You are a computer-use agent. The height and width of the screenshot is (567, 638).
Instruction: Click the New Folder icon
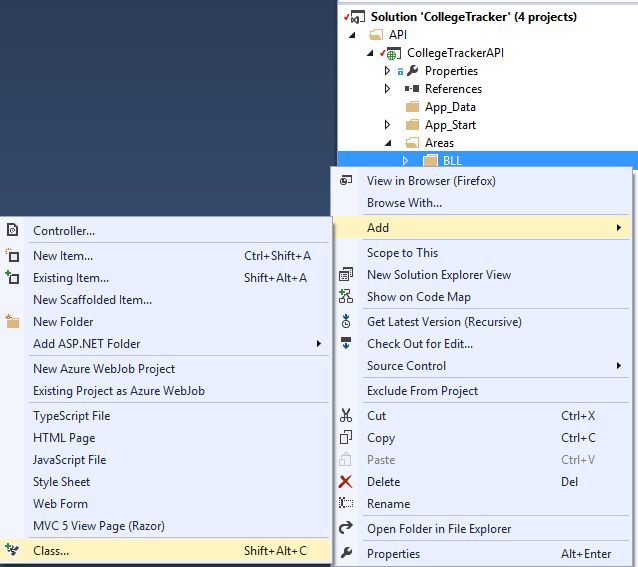12,321
